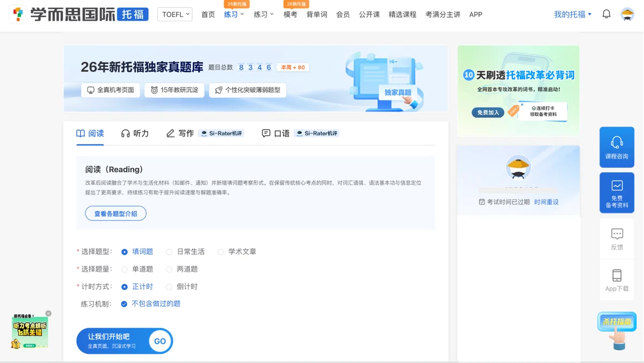The image size is (644, 363).
Task: Click 免费加入 on the vocabulary ad
Action: (488, 113)
